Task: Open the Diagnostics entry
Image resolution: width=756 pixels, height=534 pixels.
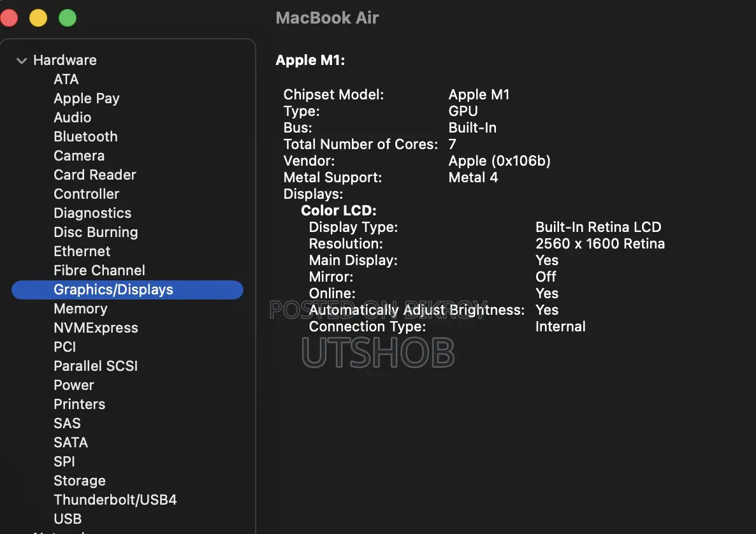Action: point(92,213)
